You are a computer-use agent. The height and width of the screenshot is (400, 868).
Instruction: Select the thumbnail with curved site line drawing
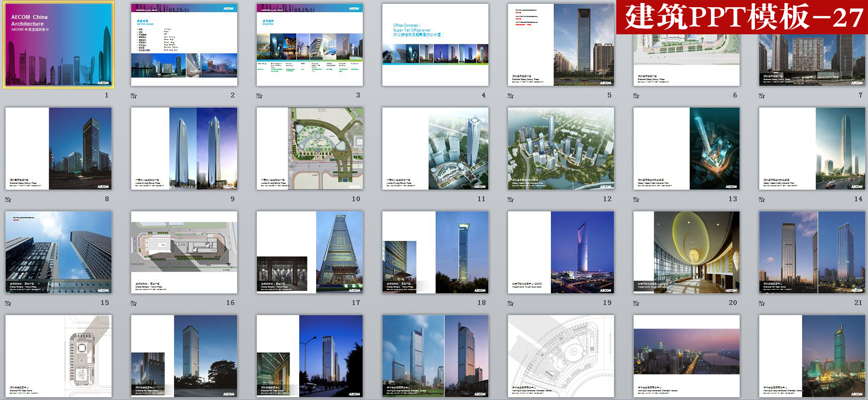(561, 356)
